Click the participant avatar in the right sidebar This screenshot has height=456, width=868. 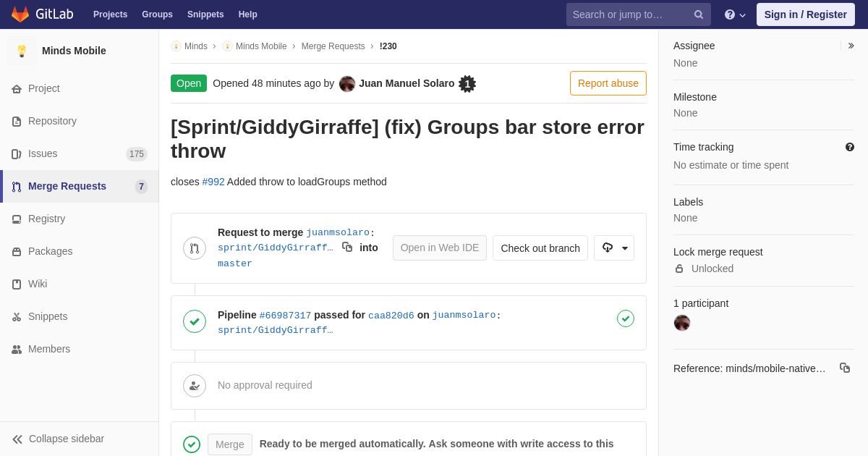click(682, 323)
